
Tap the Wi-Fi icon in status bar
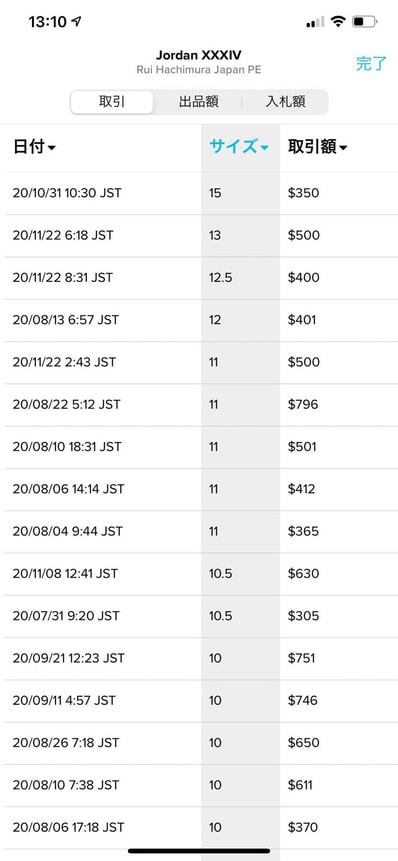tap(338, 22)
